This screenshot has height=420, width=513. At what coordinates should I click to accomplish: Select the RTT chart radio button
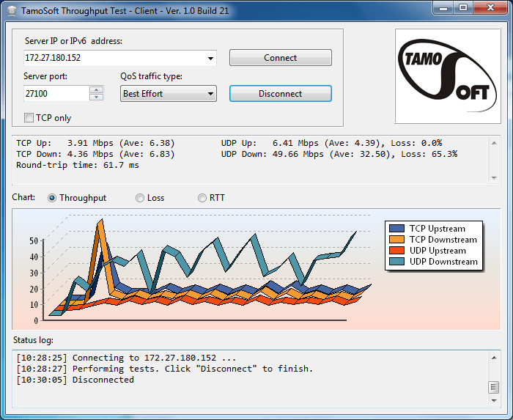(x=202, y=198)
